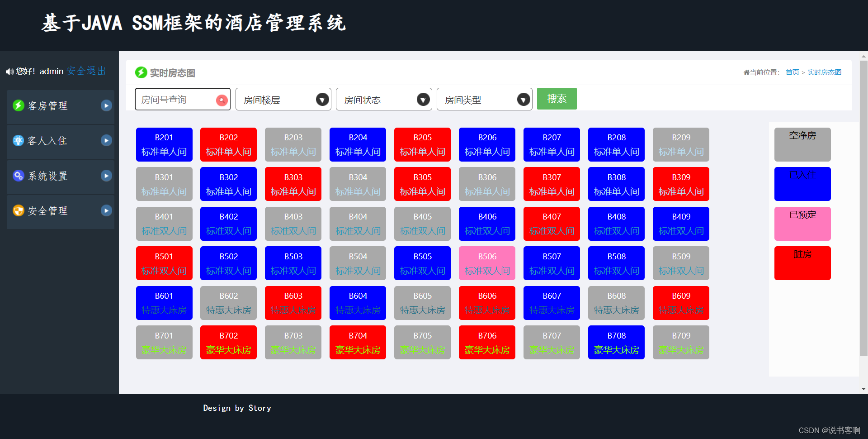Click the green lightning icon beside 客房管理
Viewport: 868px width, 439px height.
click(18, 105)
